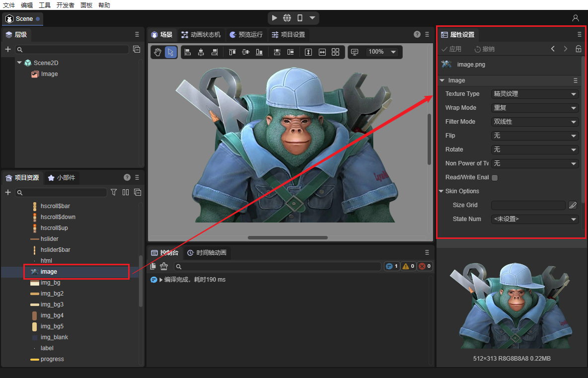Open the Wrap Mode dropdown
Image resolution: width=588 pixels, height=378 pixels.
coord(535,108)
